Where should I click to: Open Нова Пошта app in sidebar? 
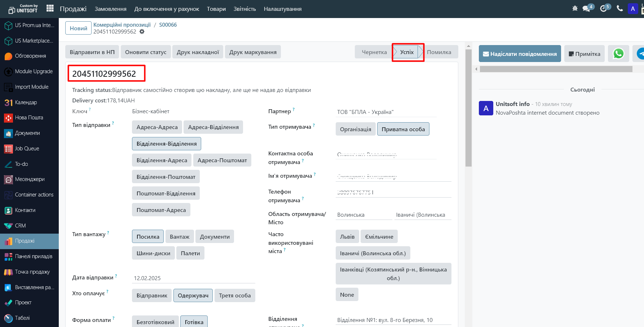point(29,118)
